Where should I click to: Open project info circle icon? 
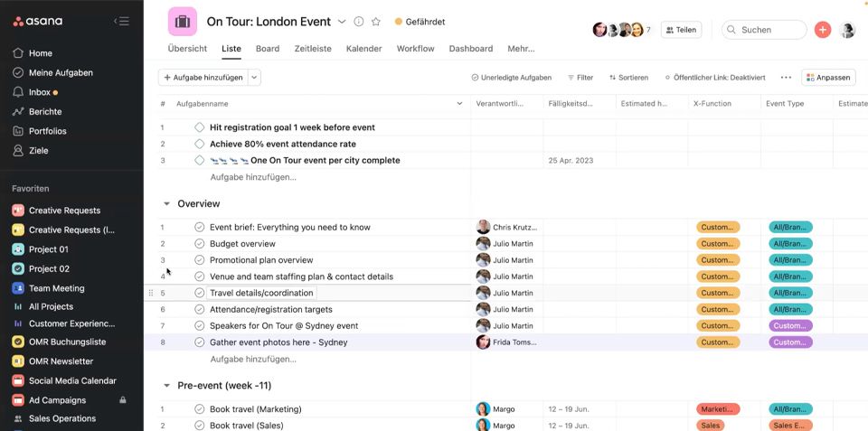click(359, 22)
